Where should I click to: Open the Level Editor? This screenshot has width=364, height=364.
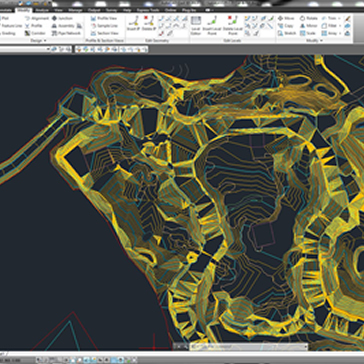coord(196,26)
